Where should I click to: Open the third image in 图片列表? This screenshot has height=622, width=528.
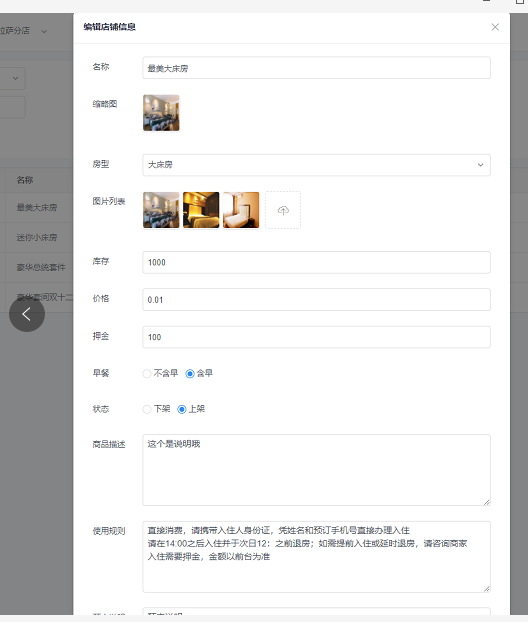pyautogui.click(x=241, y=210)
